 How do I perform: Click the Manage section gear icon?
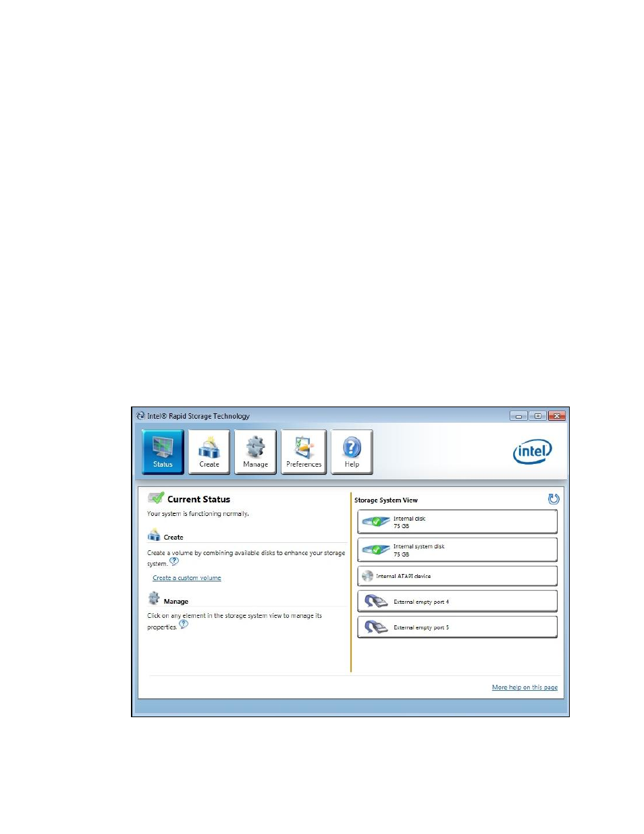[x=154, y=599]
